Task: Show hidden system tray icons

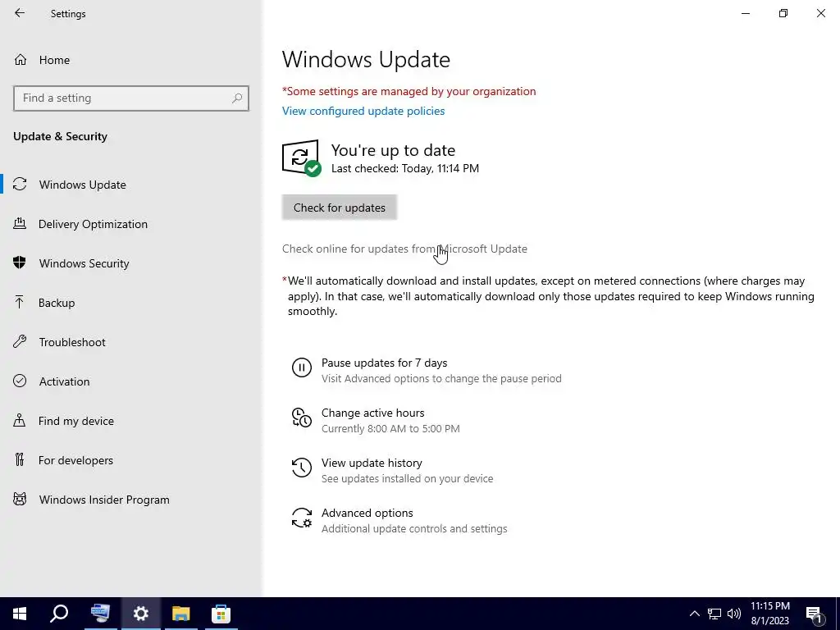Action: coord(694,614)
